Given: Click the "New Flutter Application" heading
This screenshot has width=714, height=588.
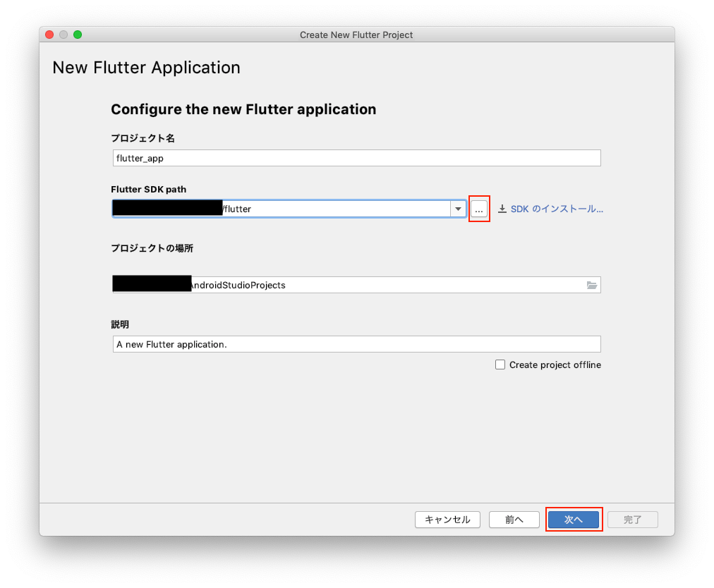Looking at the screenshot, I should [x=146, y=68].
